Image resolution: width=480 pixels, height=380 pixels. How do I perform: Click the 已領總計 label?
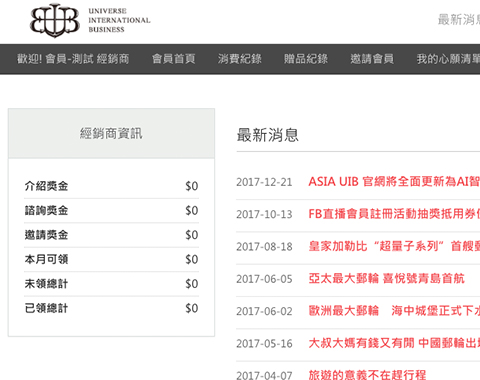click(46, 308)
